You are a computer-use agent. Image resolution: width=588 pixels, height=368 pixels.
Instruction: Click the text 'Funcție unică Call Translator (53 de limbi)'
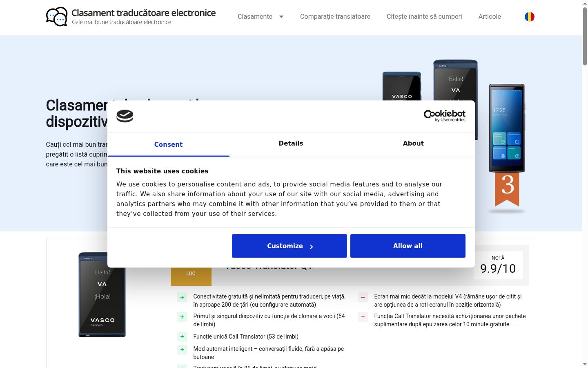[x=246, y=337]
